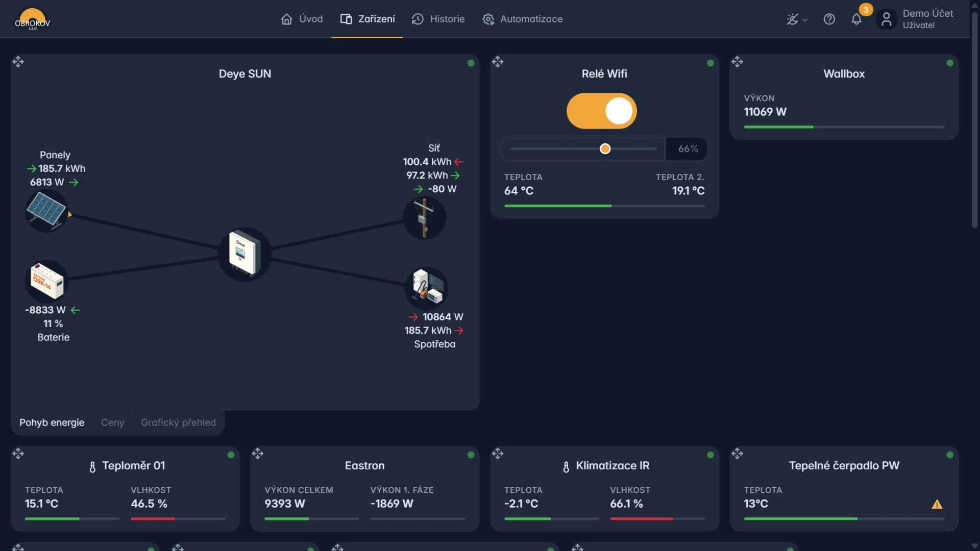Click the Relé Wifi 64 °C temperature
This screenshot has width=980, height=551.
pyautogui.click(x=519, y=191)
